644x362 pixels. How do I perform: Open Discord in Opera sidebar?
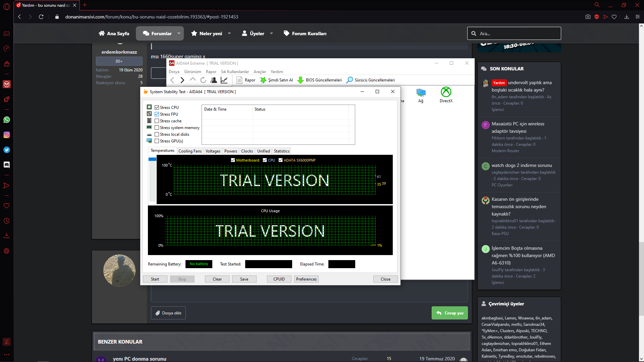(x=7, y=165)
